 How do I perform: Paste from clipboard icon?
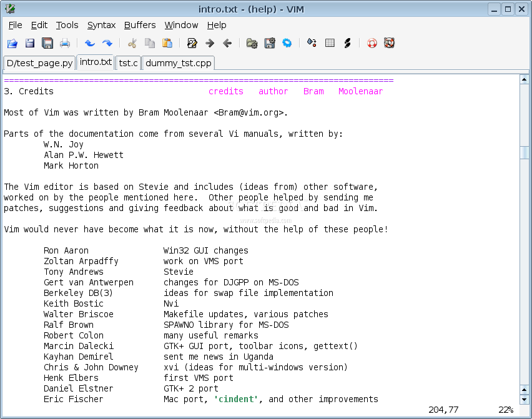pyautogui.click(x=167, y=43)
